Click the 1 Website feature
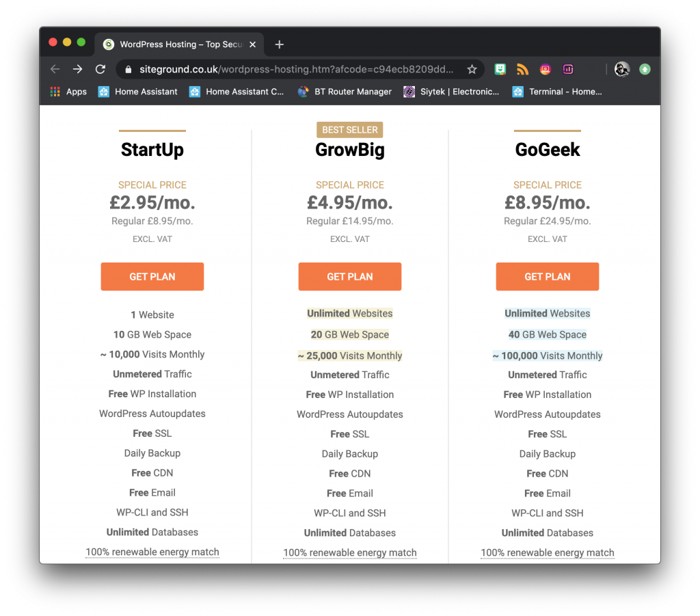This screenshot has height=616, width=700. 152,315
